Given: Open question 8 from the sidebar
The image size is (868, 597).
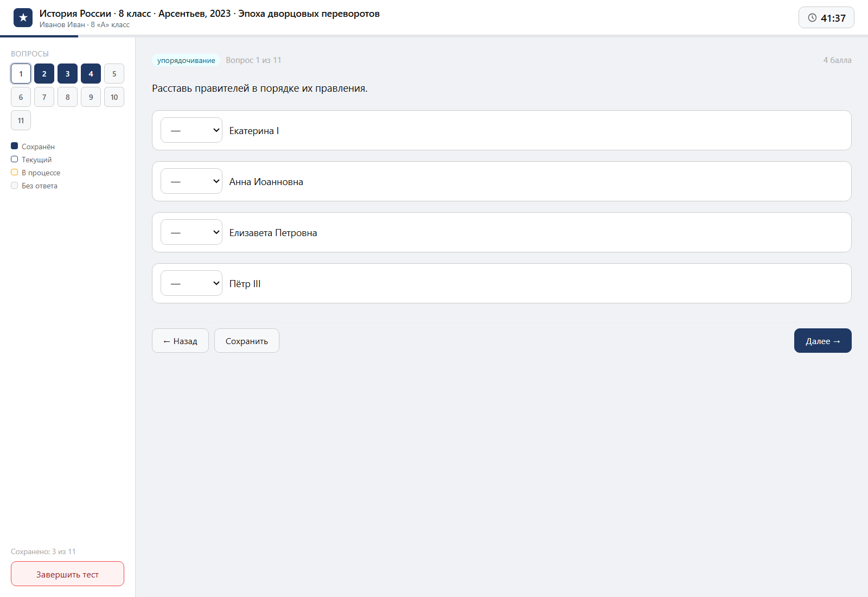Looking at the screenshot, I should click(x=67, y=97).
